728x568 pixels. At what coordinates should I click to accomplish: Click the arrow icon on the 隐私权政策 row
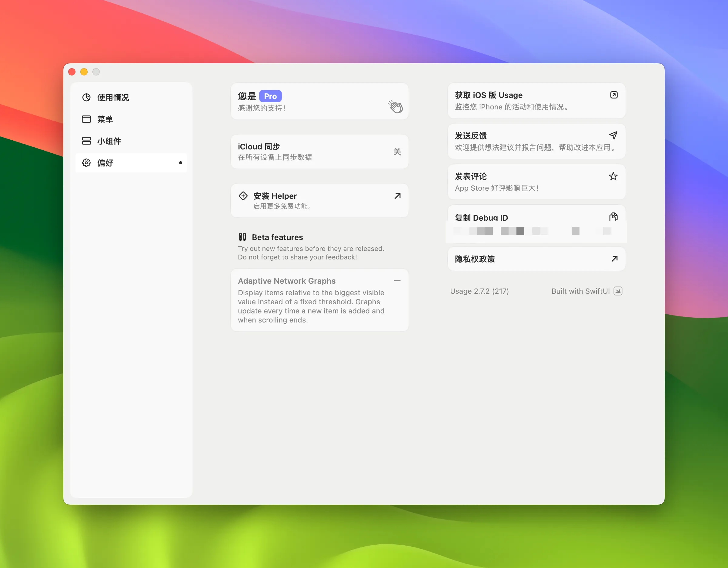click(614, 259)
